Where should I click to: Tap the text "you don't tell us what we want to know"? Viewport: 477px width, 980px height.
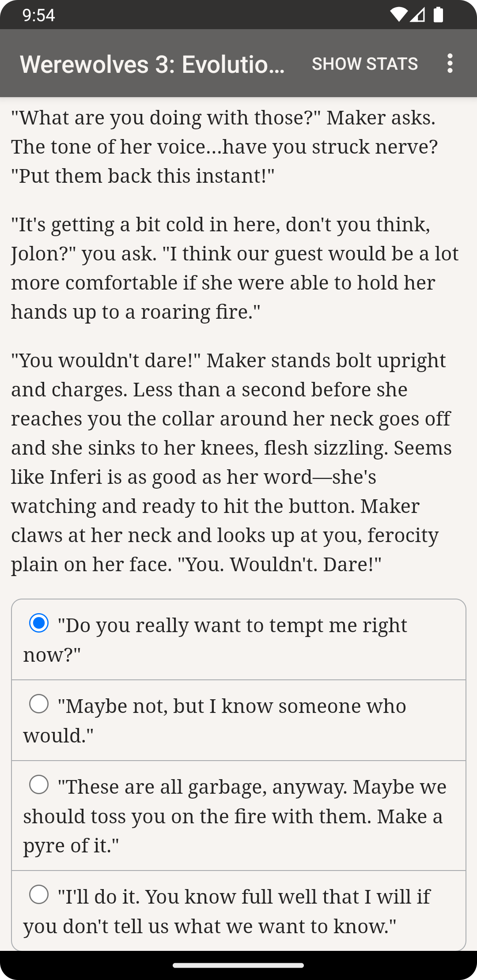coord(210,926)
